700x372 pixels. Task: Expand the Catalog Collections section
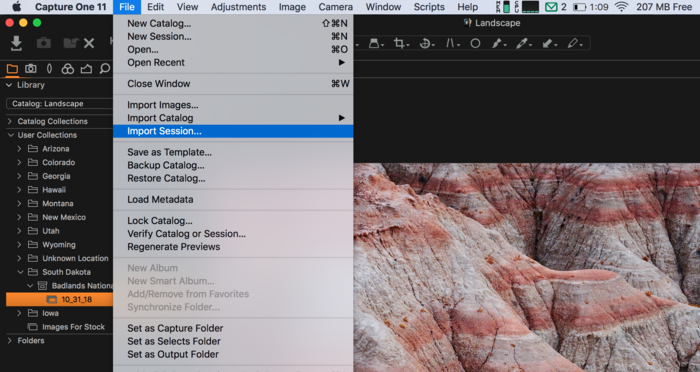click(x=10, y=121)
